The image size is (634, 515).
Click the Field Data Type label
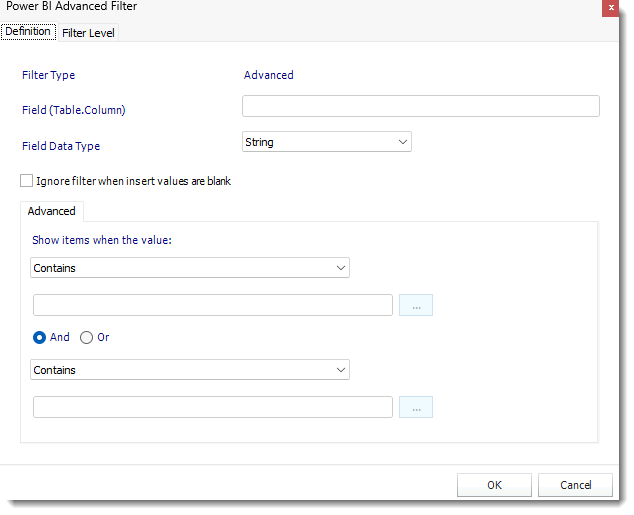[x=61, y=146]
